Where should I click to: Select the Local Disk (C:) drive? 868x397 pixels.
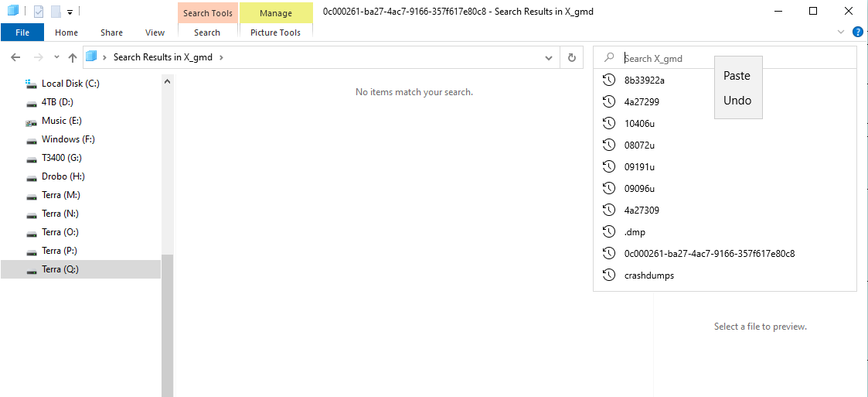(x=70, y=83)
